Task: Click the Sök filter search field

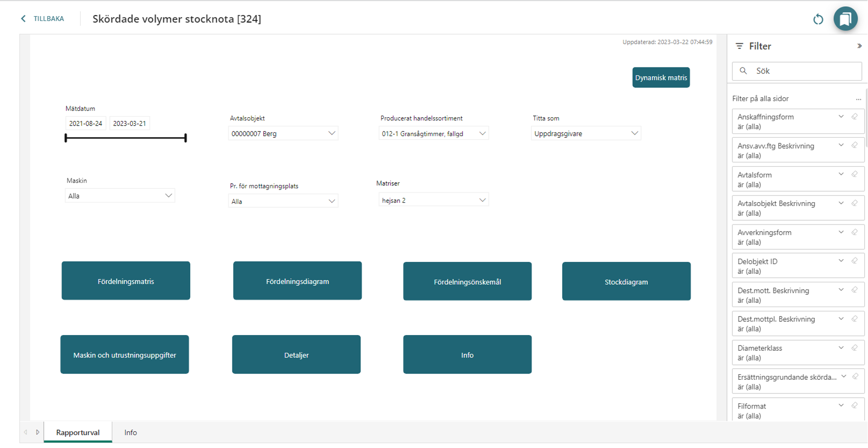Action: [797, 71]
